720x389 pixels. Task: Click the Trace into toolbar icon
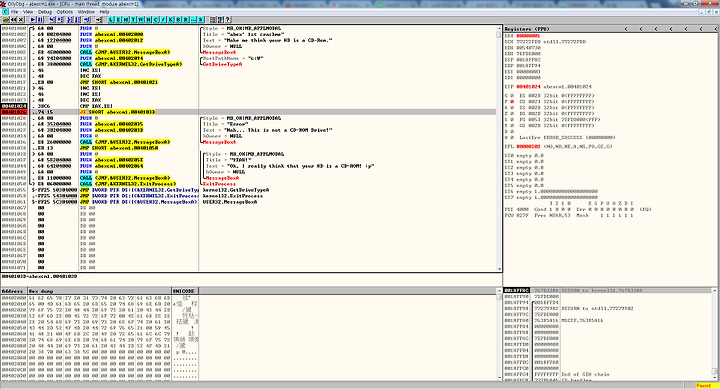[x=70, y=20]
